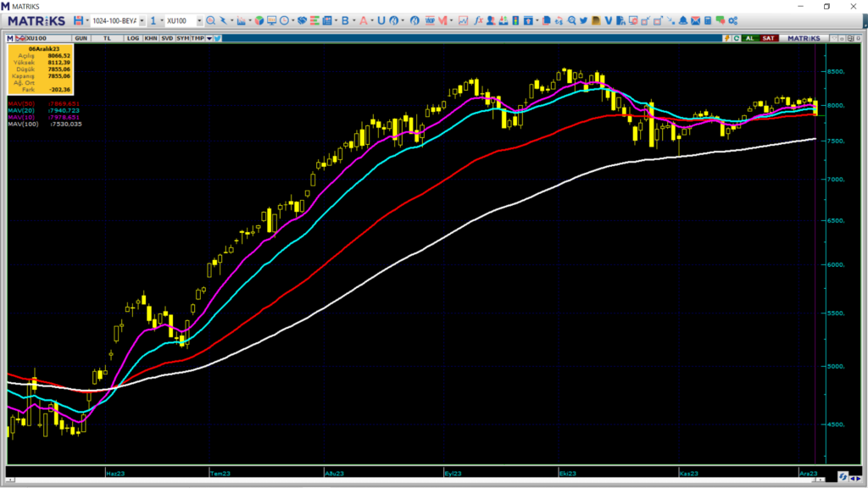Toggle the KHN button on chart bar

pos(151,38)
